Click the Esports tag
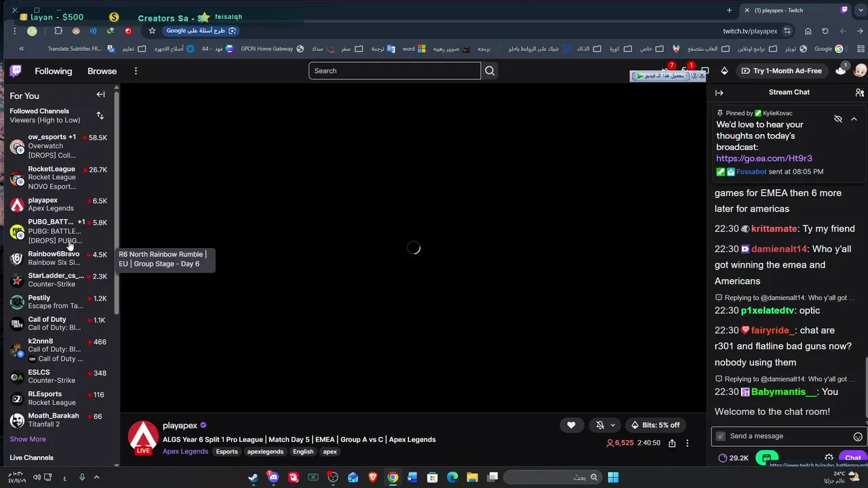Screen dimensions: 868x488 pyautogui.click(x=226, y=451)
